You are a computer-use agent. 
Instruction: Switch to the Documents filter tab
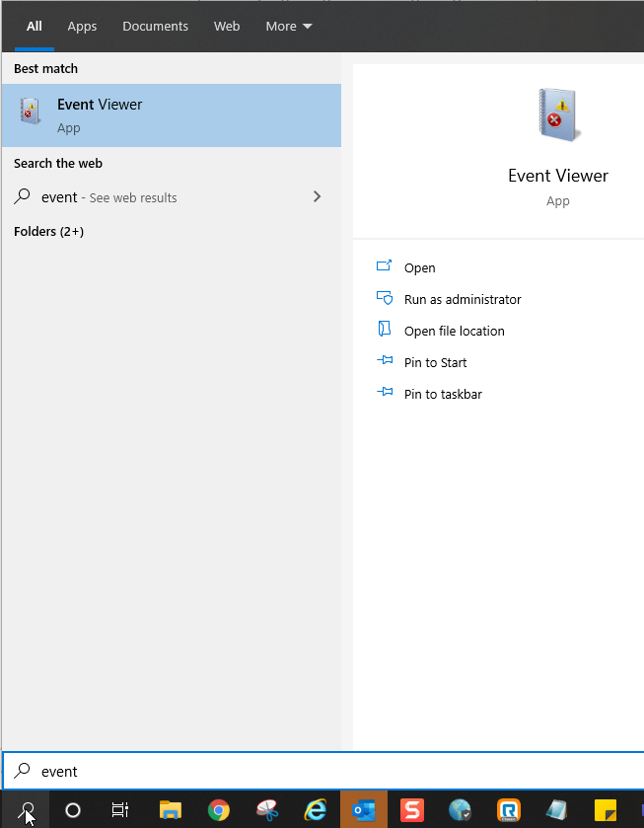[x=155, y=26]
